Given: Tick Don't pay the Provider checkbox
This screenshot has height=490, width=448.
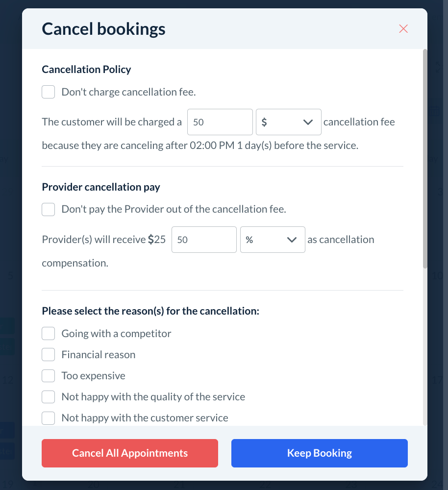Looking at the screenshot, I should coord(48,209).
